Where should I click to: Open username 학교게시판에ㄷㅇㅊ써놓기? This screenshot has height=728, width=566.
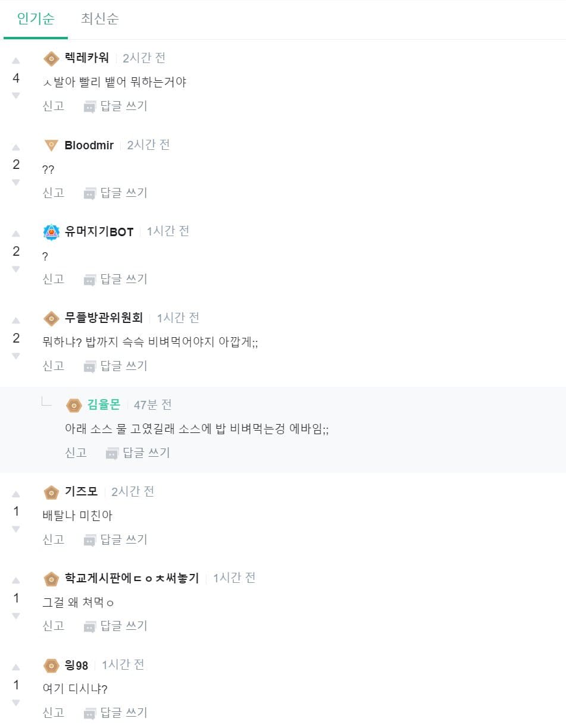[132, 578]
